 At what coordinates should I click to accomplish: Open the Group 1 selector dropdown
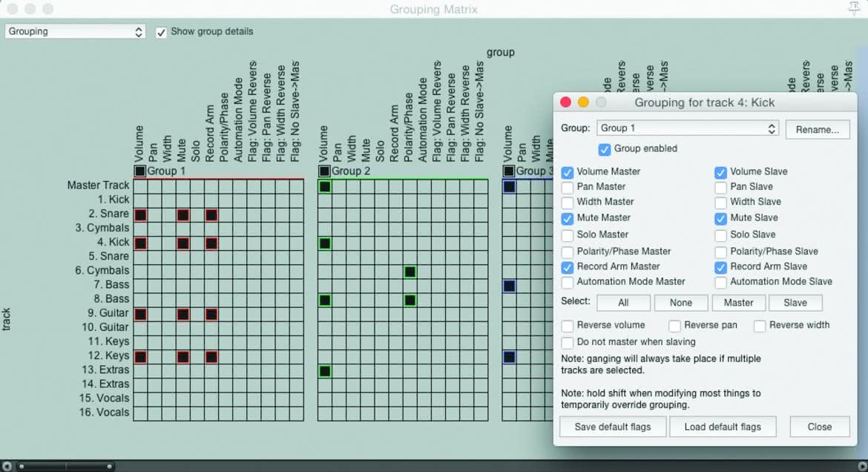point(688,128)
